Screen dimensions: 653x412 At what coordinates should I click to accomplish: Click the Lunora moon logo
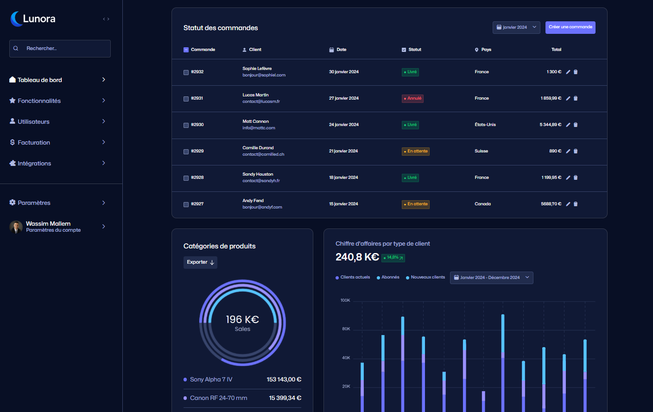pos(17,18)
